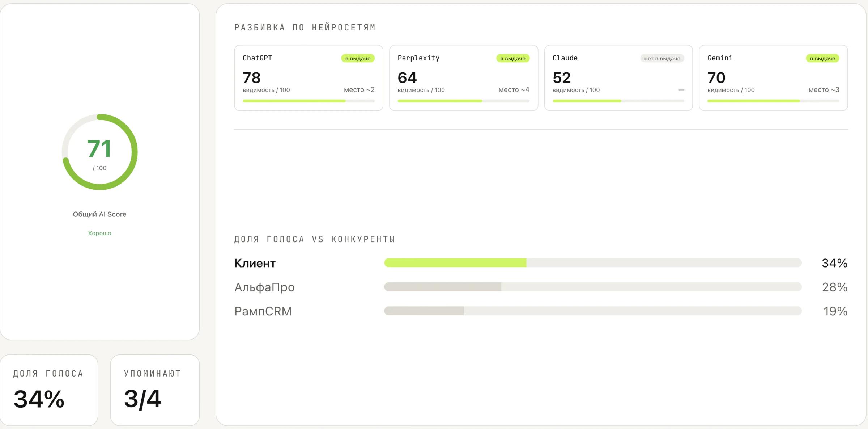
Task: Click Perplexity visibility value 64
Action: pos(407,78)
